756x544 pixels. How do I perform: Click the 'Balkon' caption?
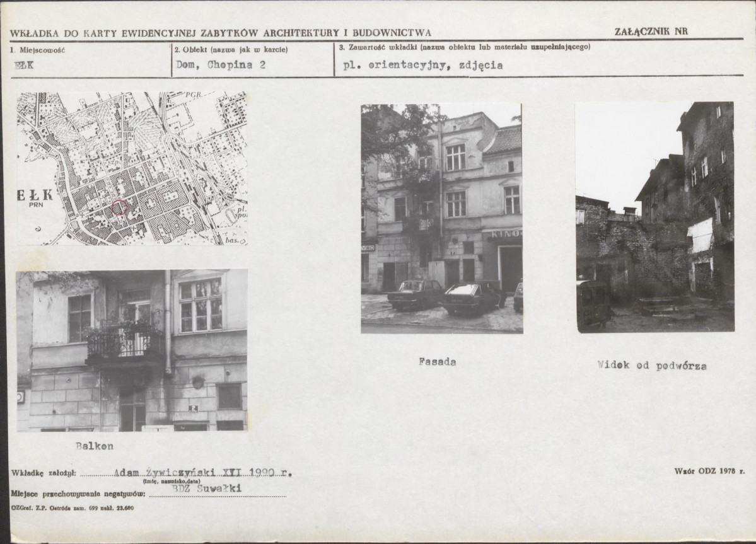click(95, 446)
